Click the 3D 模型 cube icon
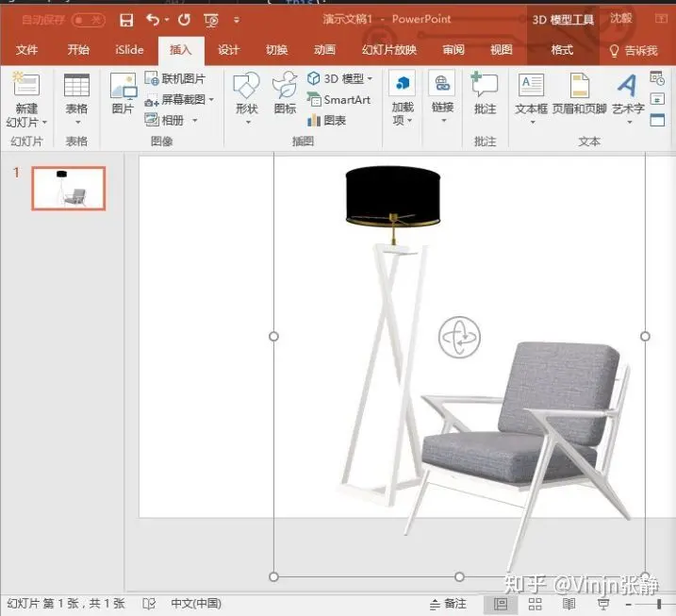Screen dimensions: 676x616 tap(313, 78)
